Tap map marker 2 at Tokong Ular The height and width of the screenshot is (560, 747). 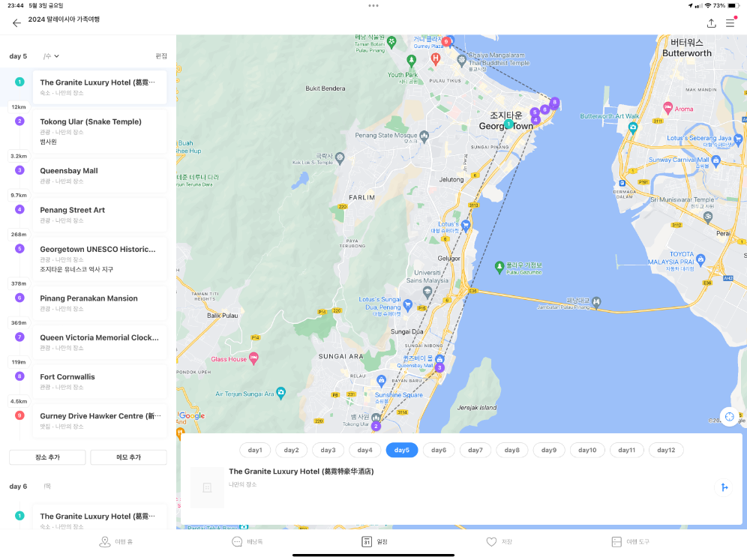click(376, 426)
